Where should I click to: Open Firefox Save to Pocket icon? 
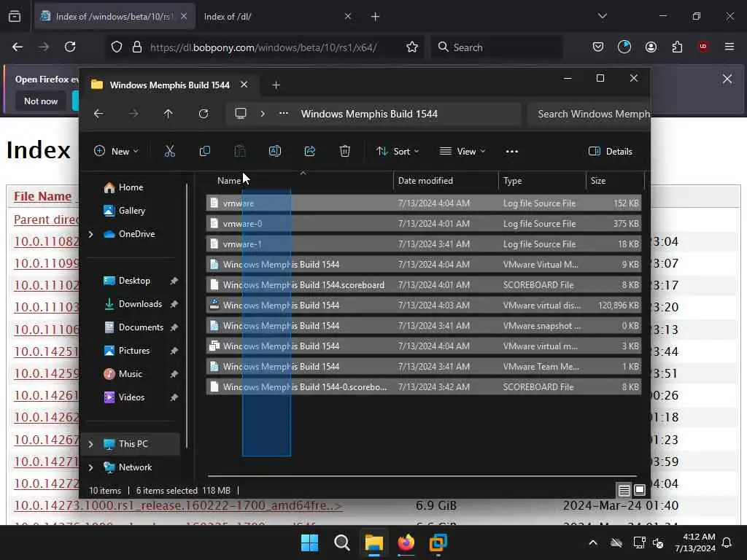point(598,47)
